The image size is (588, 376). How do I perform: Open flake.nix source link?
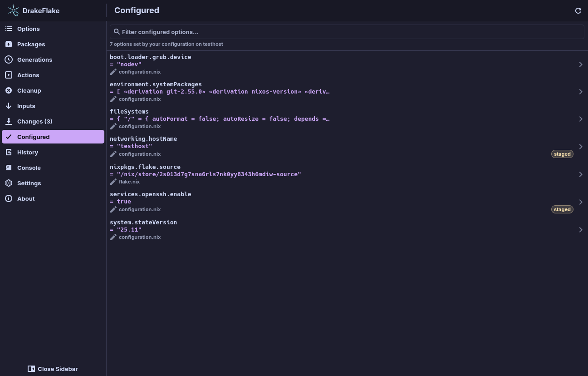129,182
